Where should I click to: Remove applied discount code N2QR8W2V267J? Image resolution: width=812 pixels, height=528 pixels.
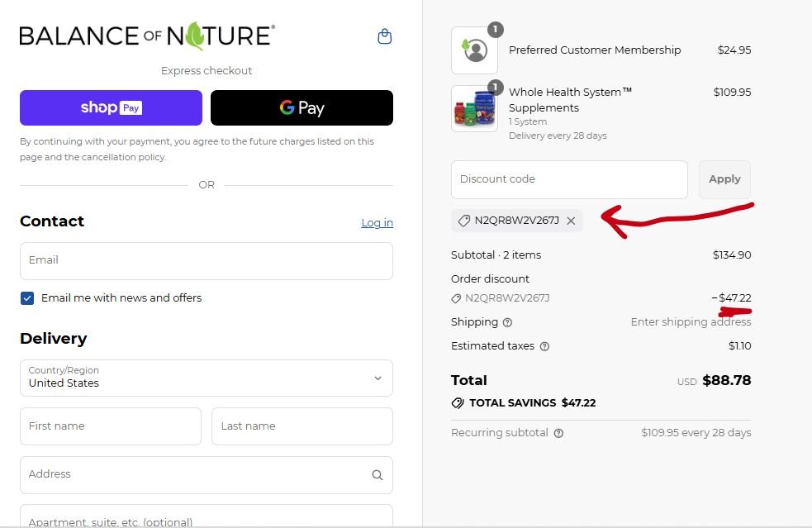pyautogui.click(x=571, y=221)
